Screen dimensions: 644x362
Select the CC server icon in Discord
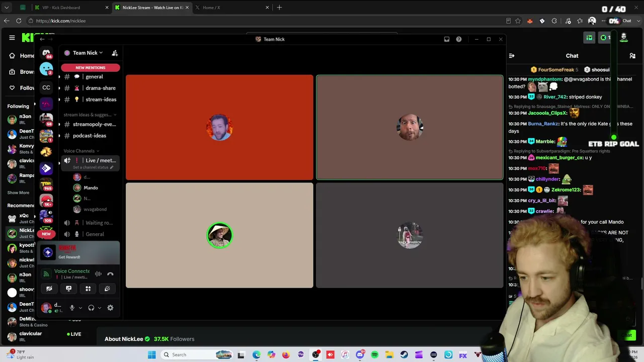coord(46,87)
